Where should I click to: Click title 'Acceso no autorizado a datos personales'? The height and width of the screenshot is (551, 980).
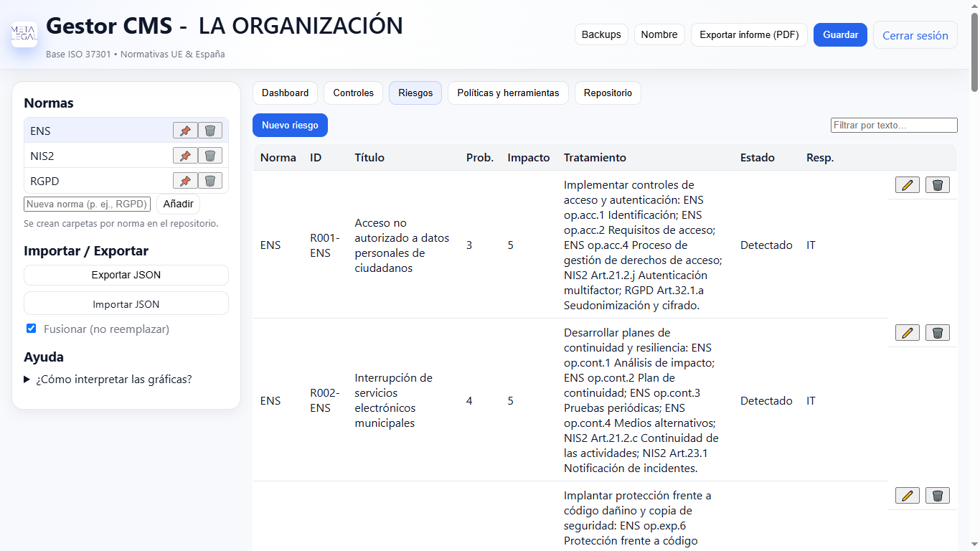coord(402,245)
